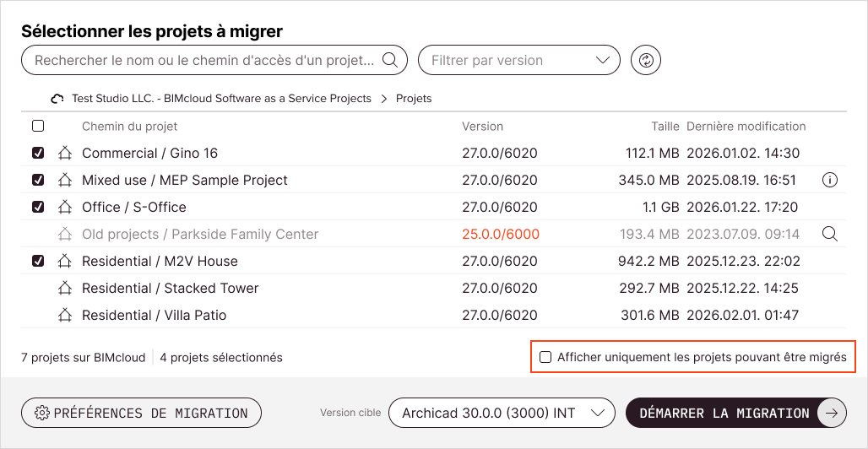Viewport: 868px width, 449px height.
Task: Click the red version 25.0.0/6000
Action: coord(501,234)
